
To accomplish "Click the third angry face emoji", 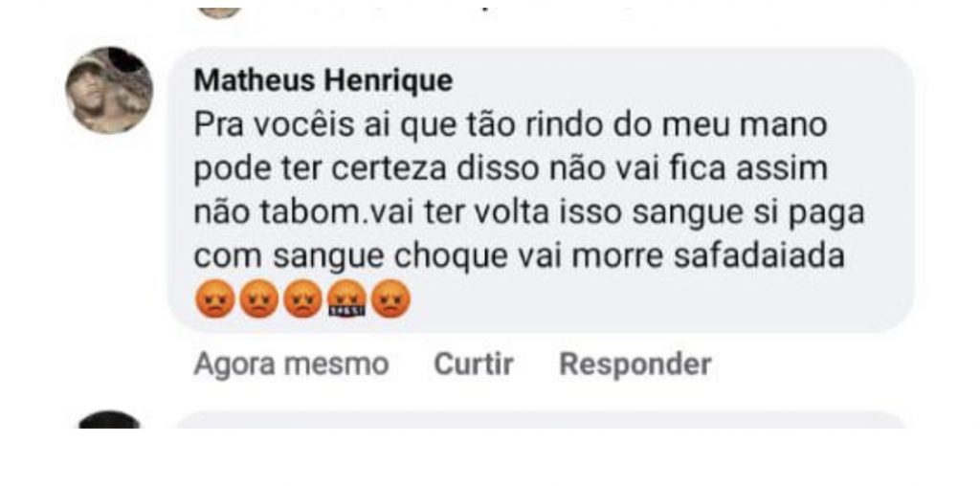I will tap(301, 300).
